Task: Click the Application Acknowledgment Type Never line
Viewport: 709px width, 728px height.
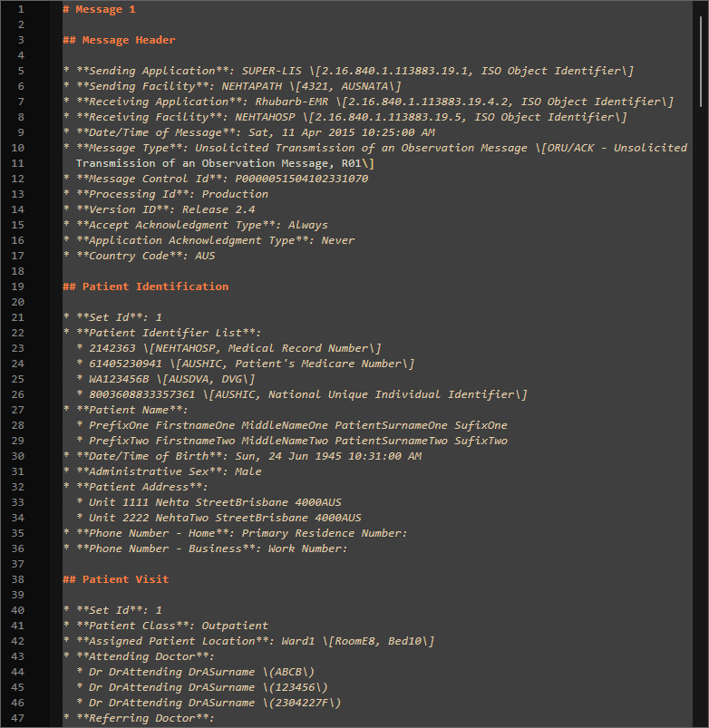Action: click(x=209, y=240)
